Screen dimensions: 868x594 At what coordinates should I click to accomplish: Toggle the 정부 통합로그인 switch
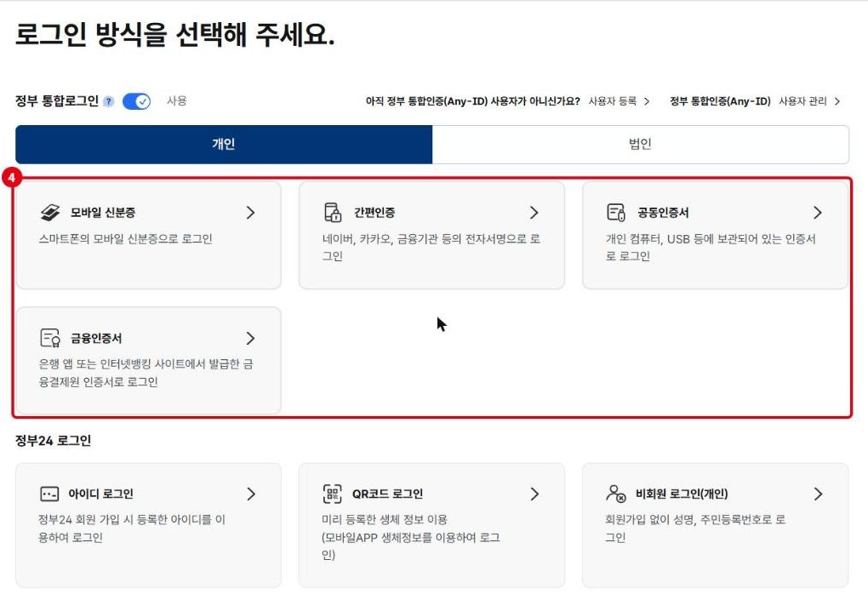click(136, 101)
